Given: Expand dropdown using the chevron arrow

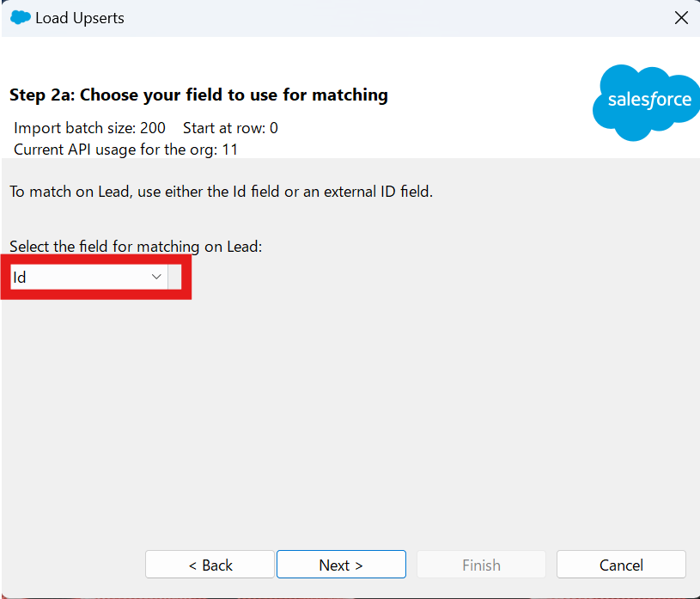Looking at the screenshot, I should [156, 277].
